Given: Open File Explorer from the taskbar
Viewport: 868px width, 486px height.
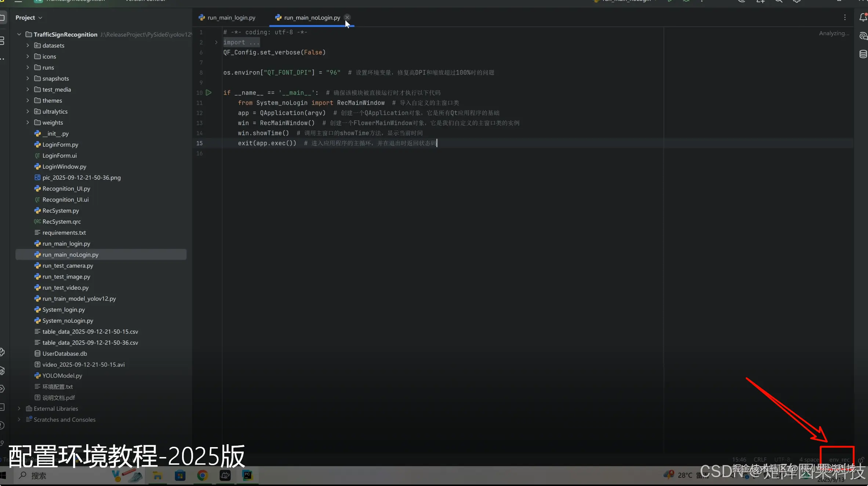Looking at the screenshot, I should click(x=157, y=475).
